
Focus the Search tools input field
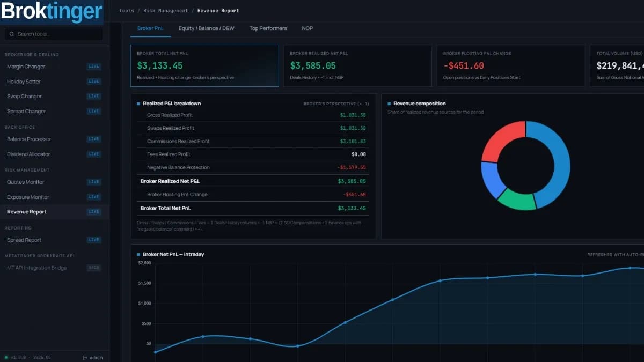54,34
